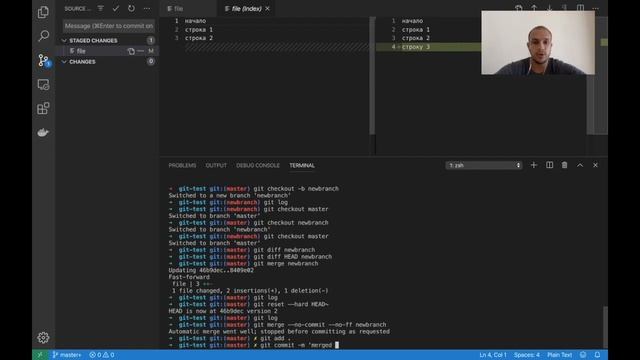Click the left diff editor vertical scrollbar
Viewport: 640px width, 360px height.
(372, 76)
